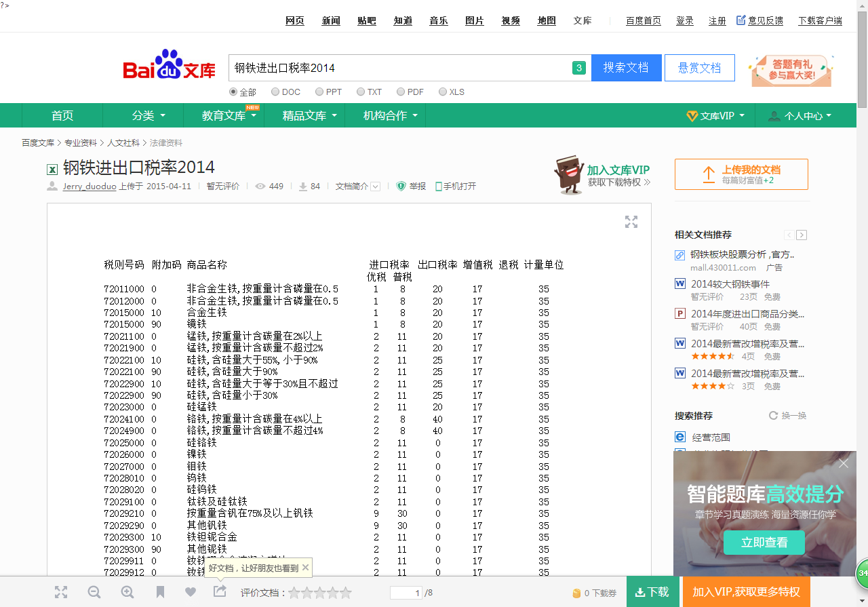Rate the document five stars
The image size is (868, 607).
344,592
